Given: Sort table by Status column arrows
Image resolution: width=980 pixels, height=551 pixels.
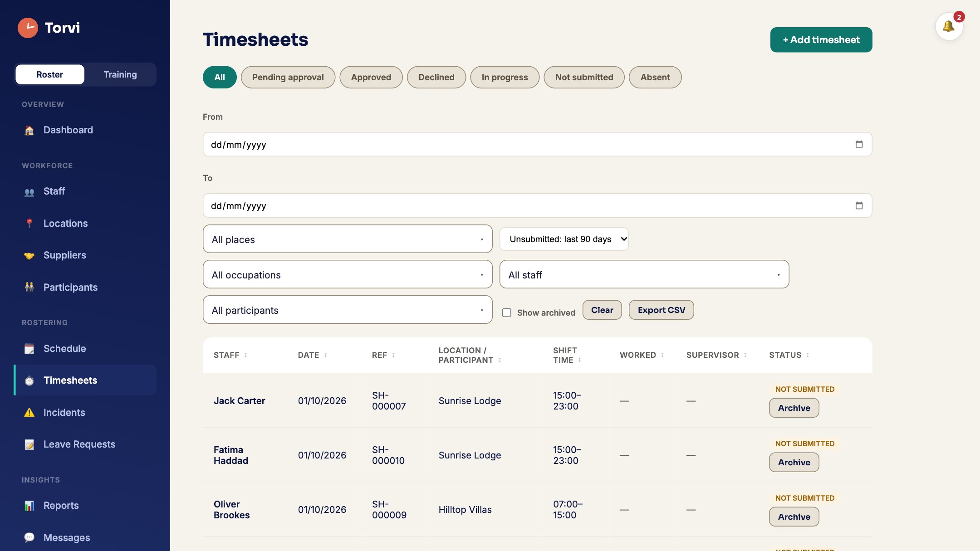Looking at the screenshot, I should [808, 355].
